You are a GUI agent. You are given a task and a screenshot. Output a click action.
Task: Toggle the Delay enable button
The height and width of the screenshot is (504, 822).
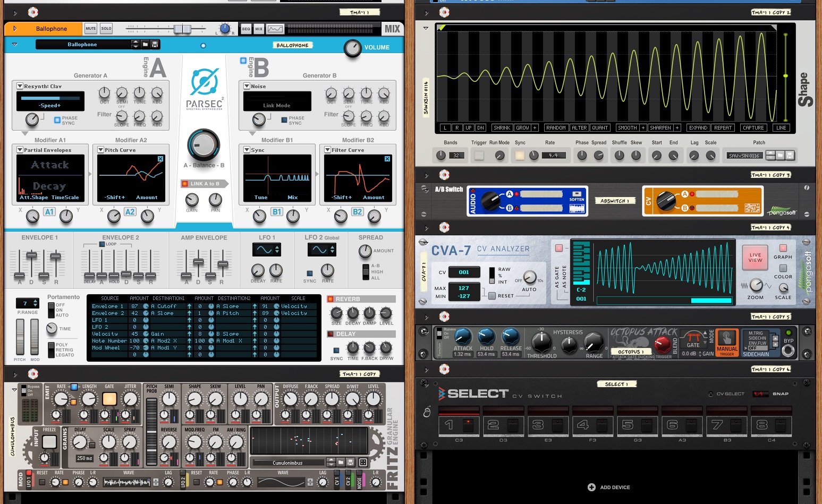click(x=331, y=334)
